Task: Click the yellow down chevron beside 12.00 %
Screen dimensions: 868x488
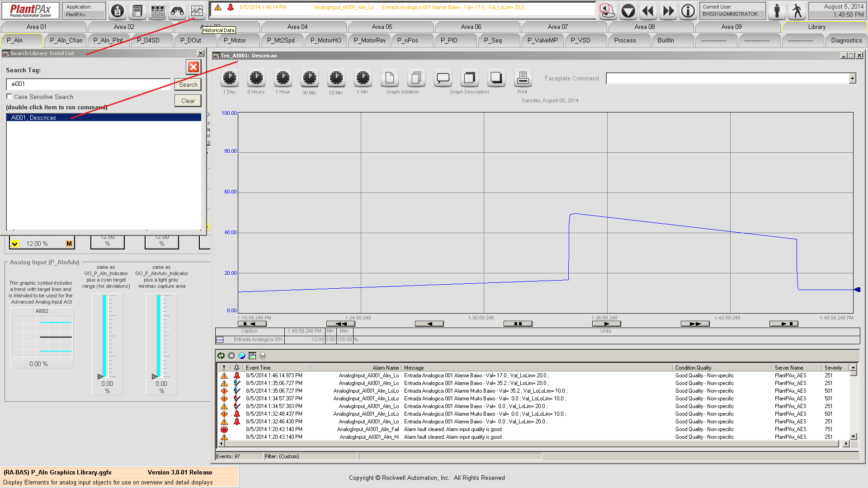Action: pyautogui.click(x=15, y=244)
